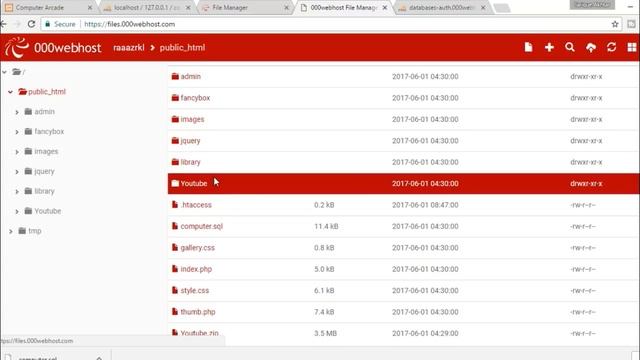The height and width of the screenshot is (360, 640).
Task: Click 3.5 MB size of Youtube.zip
Action: click(x=325, y=333)
